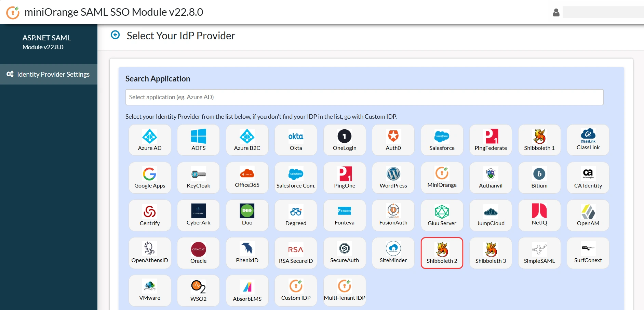Choose the ADFS identity provider
644x310 pixels.
[199, 140]
